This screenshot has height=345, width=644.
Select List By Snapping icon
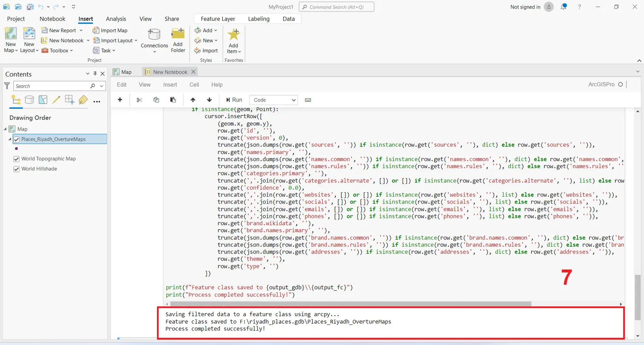[x=70, y=100]
